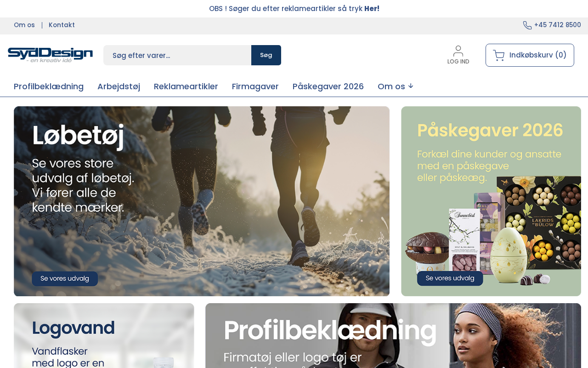Open the Arbejdstøj menu item
The width and height of the screenshot is (588, 368).
pyautogui.click(x=119, y=86)
